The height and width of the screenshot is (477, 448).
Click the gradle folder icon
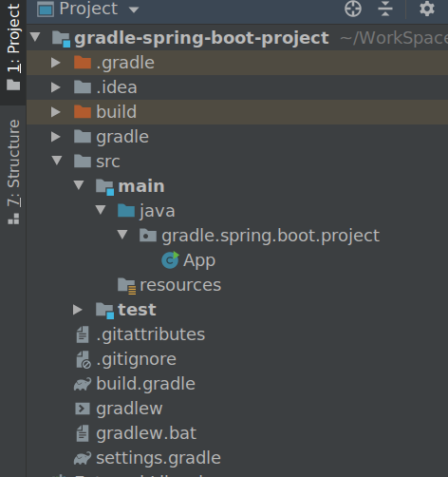83,137
